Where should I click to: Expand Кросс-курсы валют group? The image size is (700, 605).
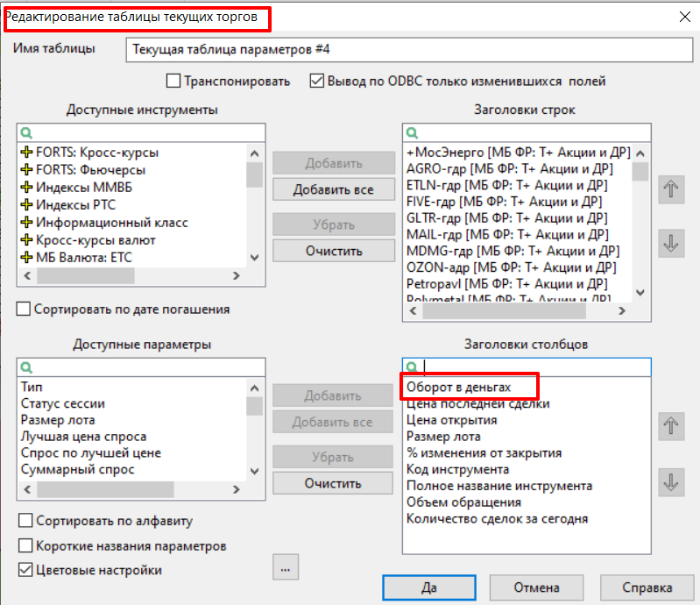click(x=27, y=240)
